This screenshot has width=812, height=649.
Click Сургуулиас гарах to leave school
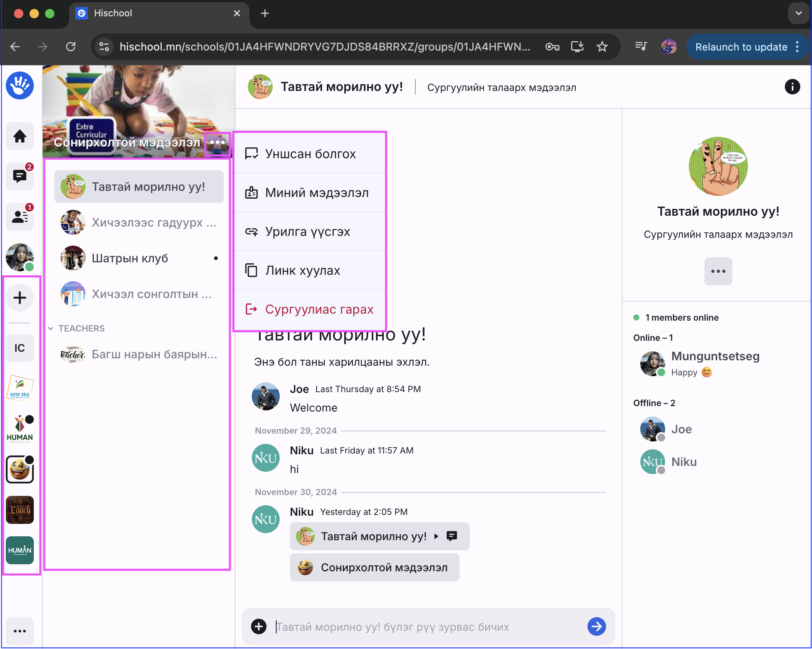click(x=319, y=309)
